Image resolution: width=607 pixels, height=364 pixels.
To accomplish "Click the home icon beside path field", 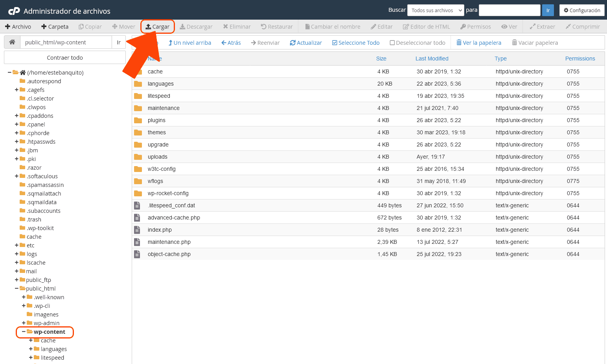I will pos(12,42).
